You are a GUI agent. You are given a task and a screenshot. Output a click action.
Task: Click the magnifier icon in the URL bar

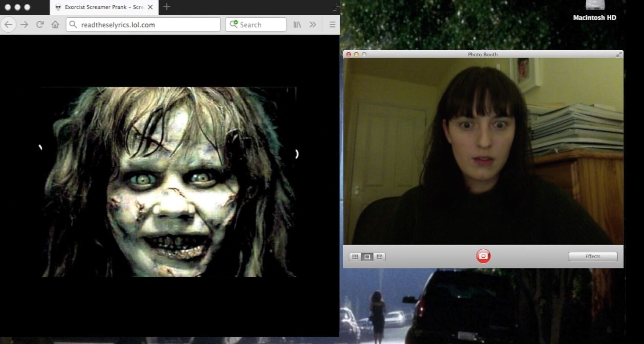point(73,25)
